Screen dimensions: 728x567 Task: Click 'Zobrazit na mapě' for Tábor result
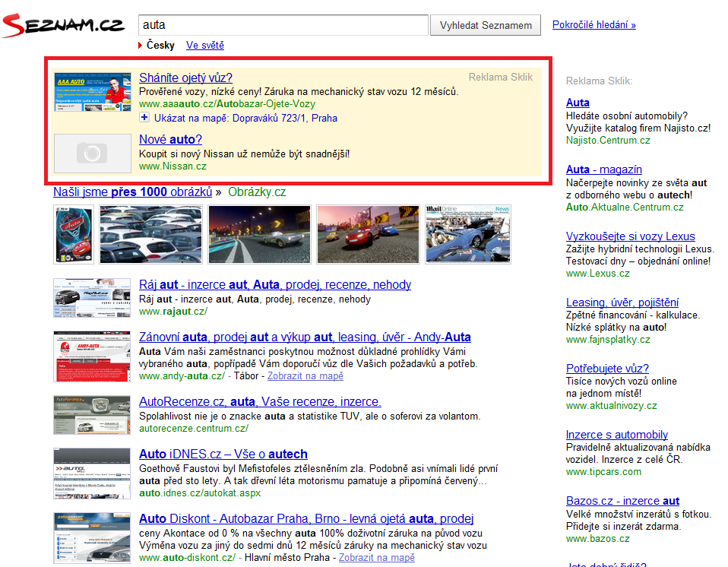click(305, 376)
